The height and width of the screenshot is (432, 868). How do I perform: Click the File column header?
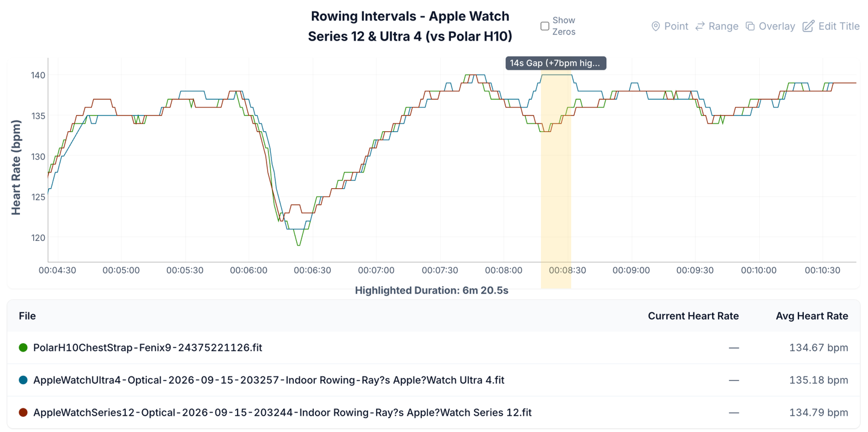point(27,316)
